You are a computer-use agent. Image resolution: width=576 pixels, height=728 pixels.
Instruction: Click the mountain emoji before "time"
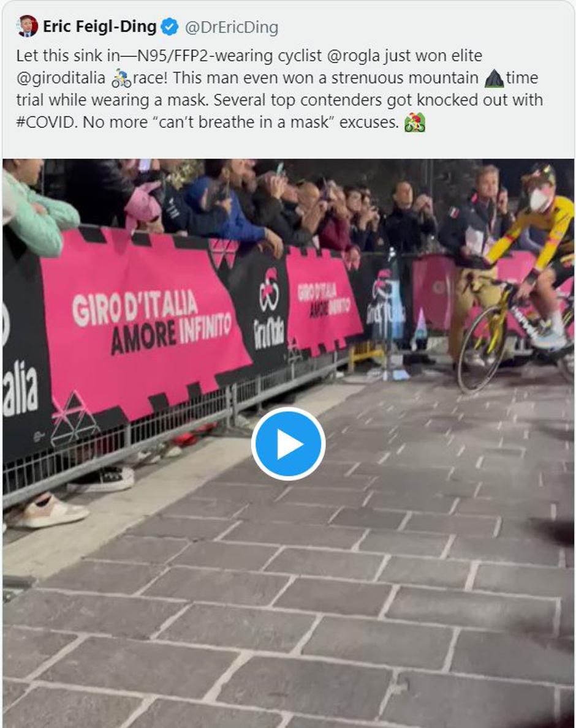(494, 78)
